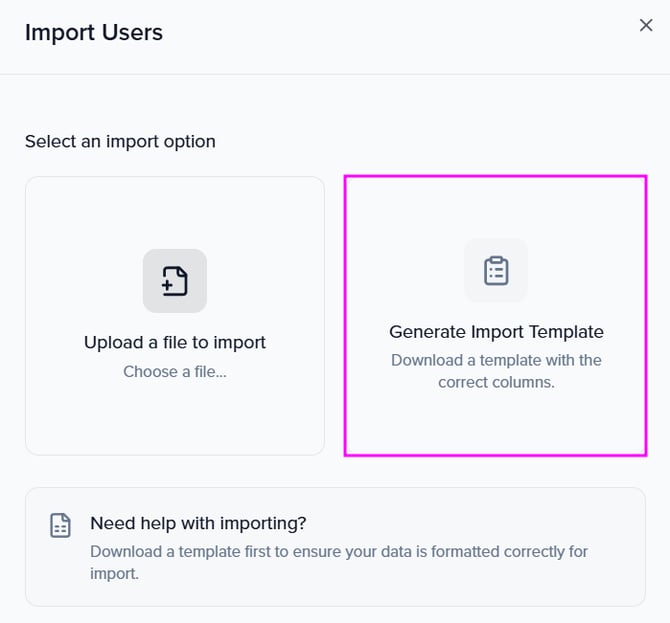Click the clipboard template icon

pyautogui.click(x=496, y=270)
